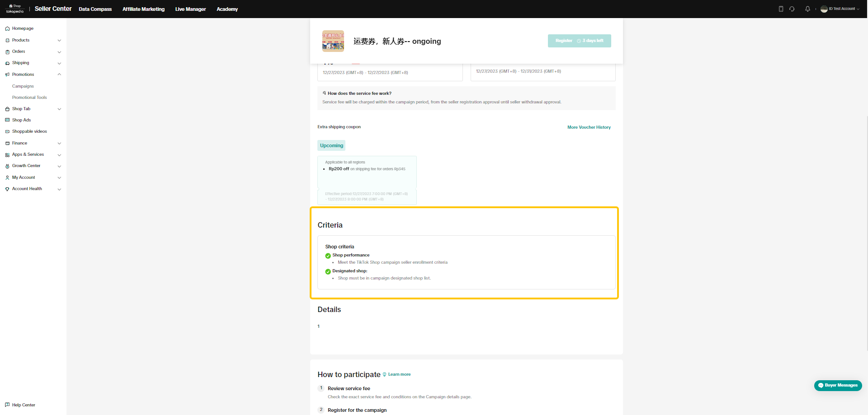The width and height of the screenshot is (868, 415).
Task: Click the Homepage house icon in sidebar
Action: (7, 28)
